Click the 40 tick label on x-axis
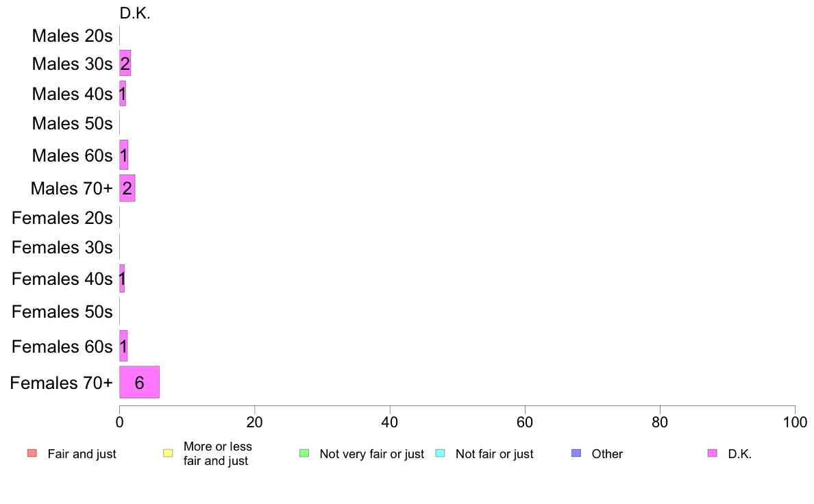Screen dimensions: 814x504 pos(390,422)
